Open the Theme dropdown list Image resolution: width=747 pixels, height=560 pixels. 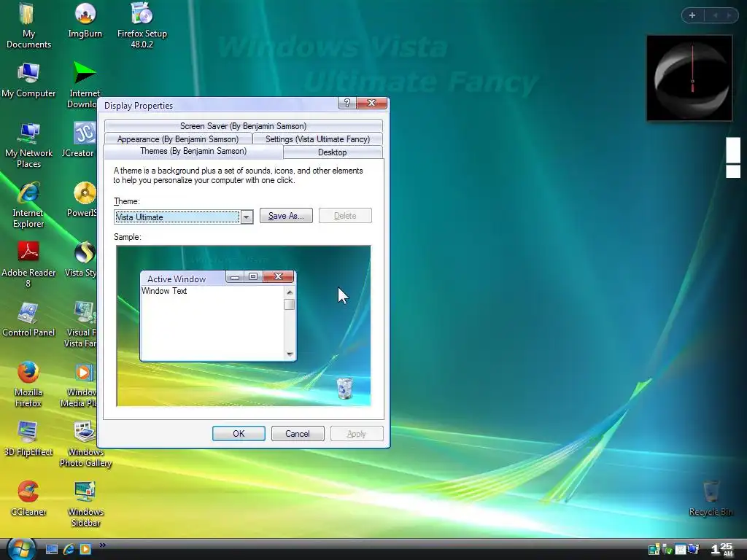click(247, 217)
